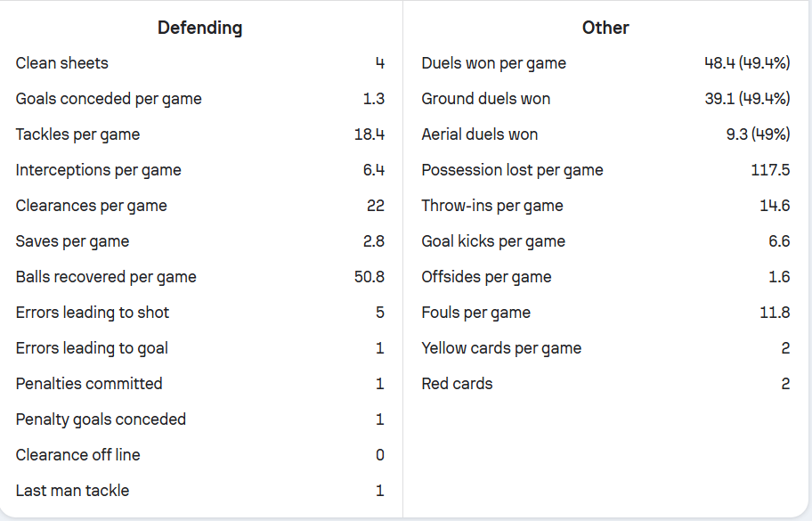Click the Errors leading to goal label
This screenshot has height=521, width=812.
pos(92,348)
